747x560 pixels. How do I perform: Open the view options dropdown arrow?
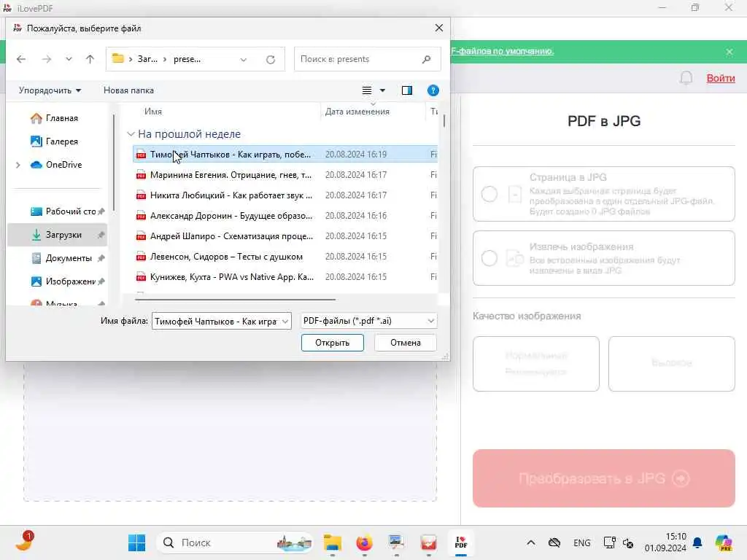click(x=382, y=90)
